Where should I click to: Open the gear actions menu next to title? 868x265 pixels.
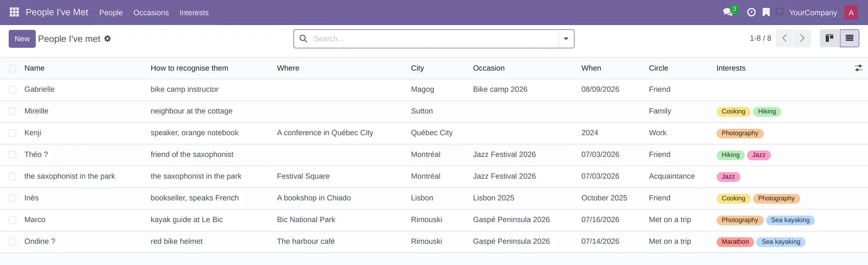107,39
